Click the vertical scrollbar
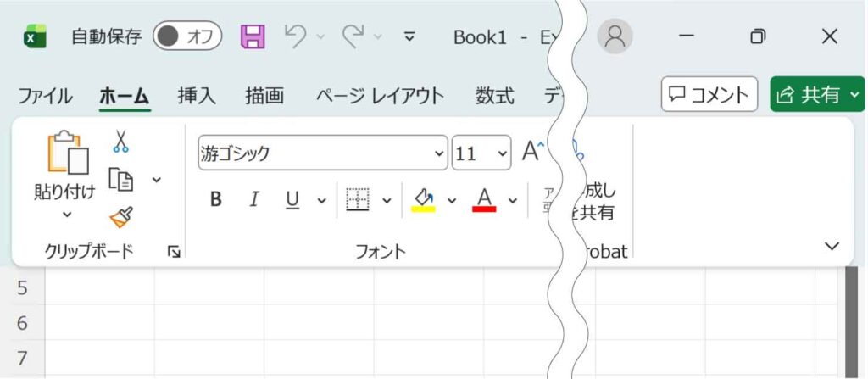 pyautogui.click(x=850, y=322)
